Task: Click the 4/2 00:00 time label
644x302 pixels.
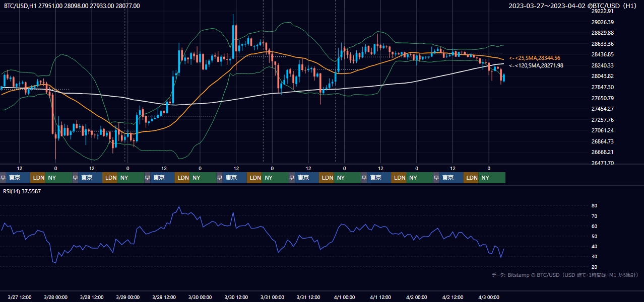Action: [417, 297]
